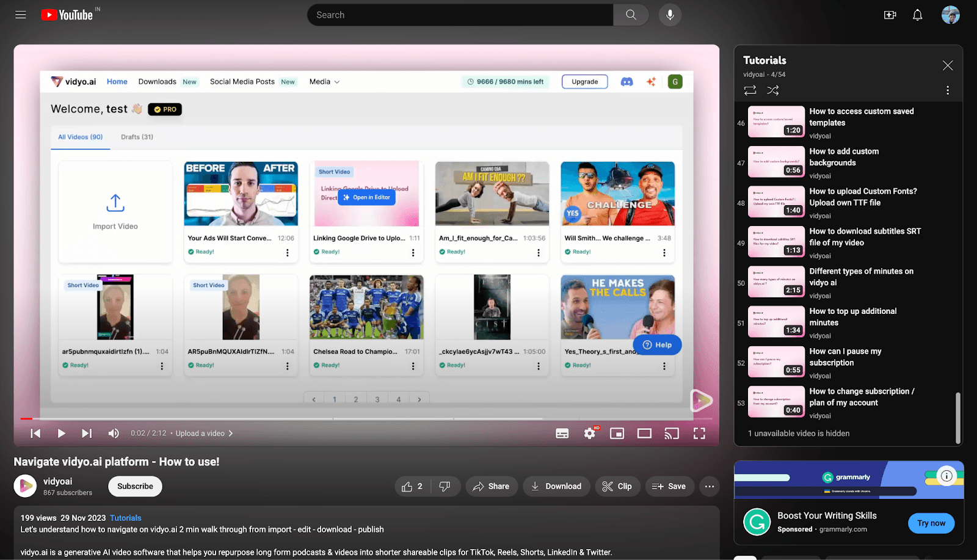The width and height of the screenshot is (977, 560).
Task: Save the video to a playlist
Action: (x=669, y=486)
